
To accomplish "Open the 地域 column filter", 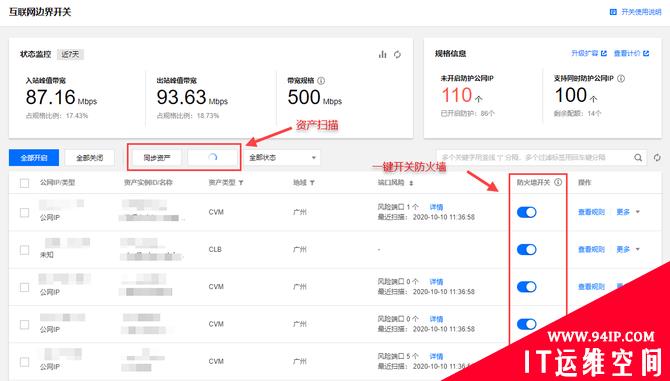I will click(x=312, y=183).
